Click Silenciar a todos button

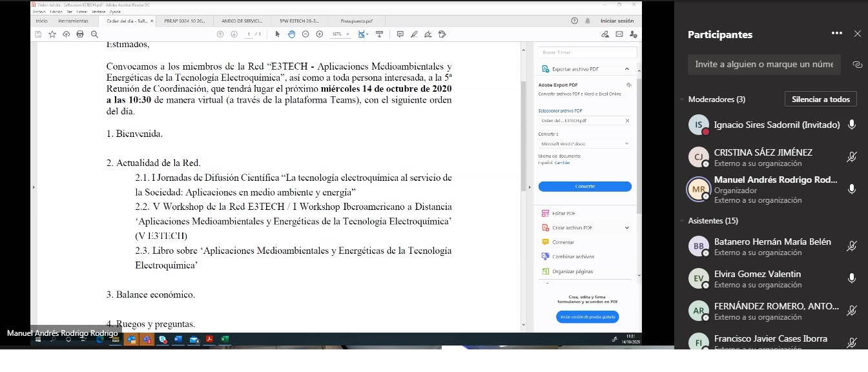click(820, 99)
